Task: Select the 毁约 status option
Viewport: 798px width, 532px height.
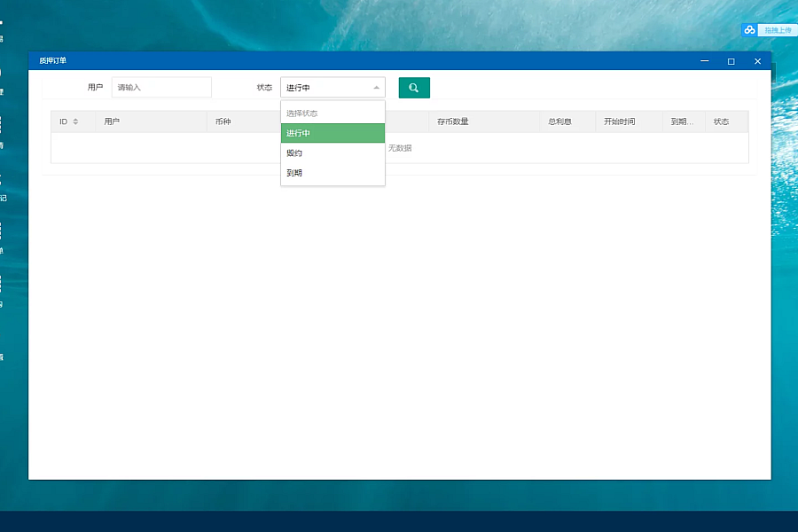Action: tap(332, 153)
